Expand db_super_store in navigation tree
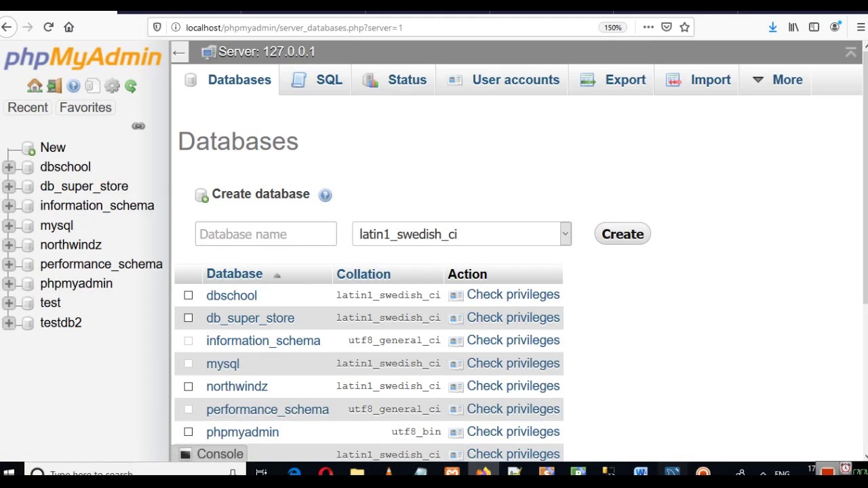 tap(9, 186)
